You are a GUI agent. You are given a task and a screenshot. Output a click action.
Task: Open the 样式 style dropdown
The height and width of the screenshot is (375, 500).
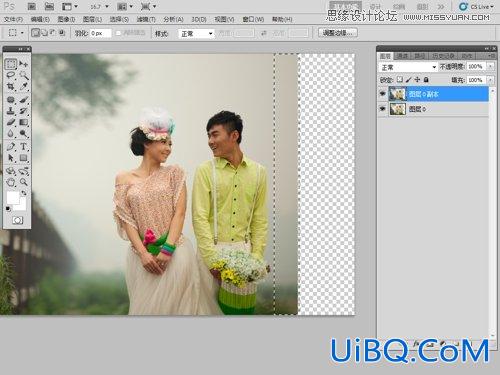pos(196,33)
